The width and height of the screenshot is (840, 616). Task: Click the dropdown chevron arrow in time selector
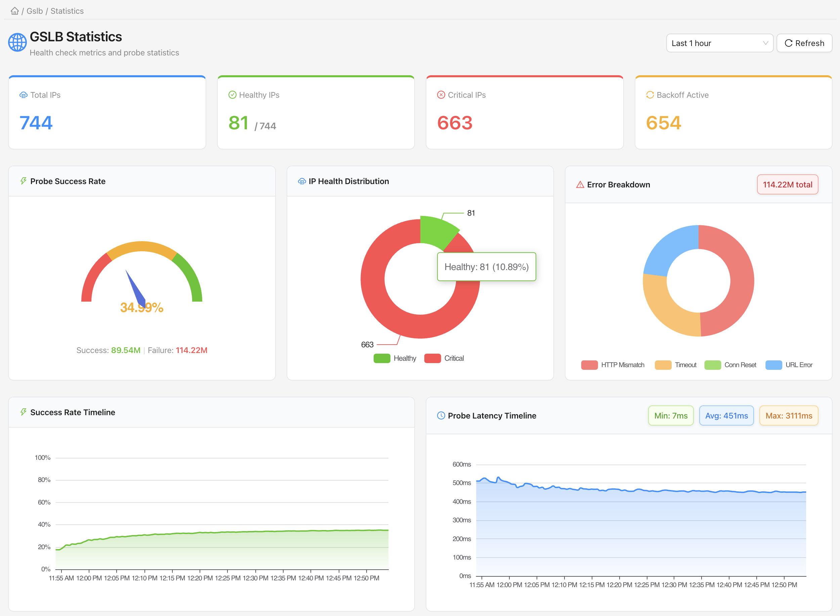765,43
